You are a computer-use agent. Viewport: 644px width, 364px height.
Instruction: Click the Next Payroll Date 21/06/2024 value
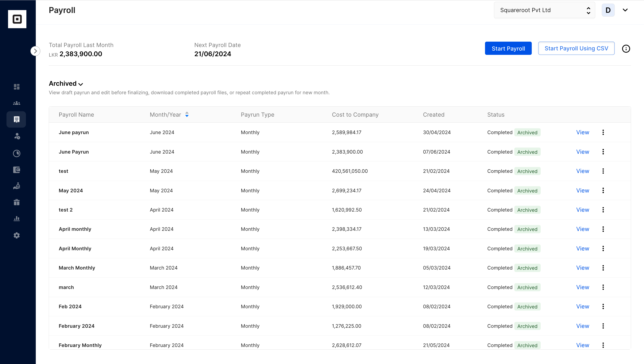[212, 54]
